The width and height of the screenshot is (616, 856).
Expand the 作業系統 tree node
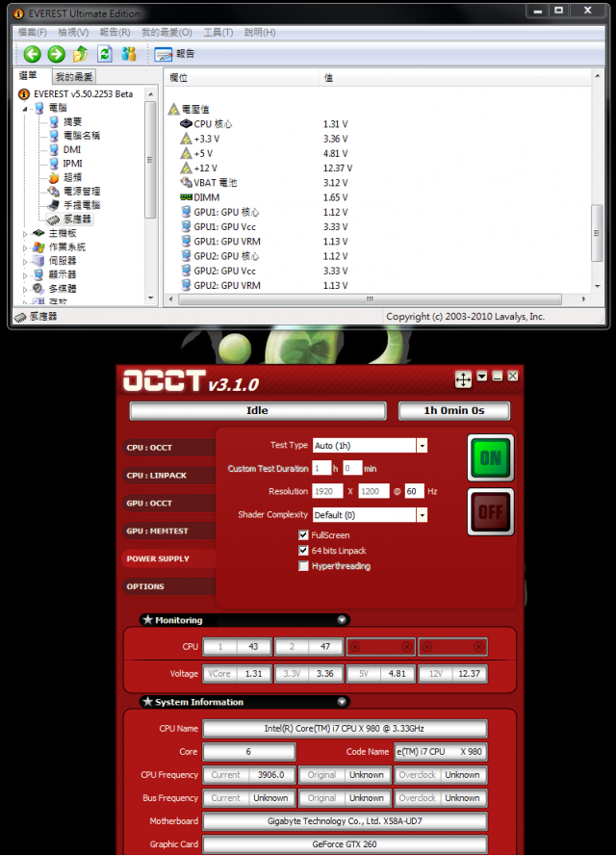25,247
